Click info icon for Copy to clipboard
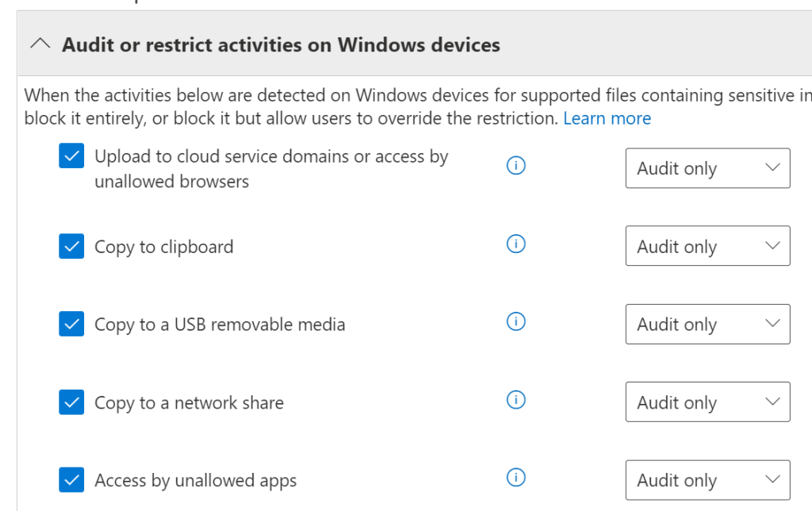This screenshot has width=812, height=511. 516,244
